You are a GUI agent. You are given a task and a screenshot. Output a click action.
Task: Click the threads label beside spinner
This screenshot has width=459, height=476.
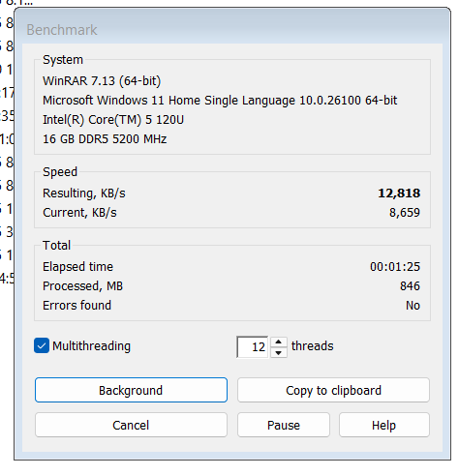coord(313,346)
